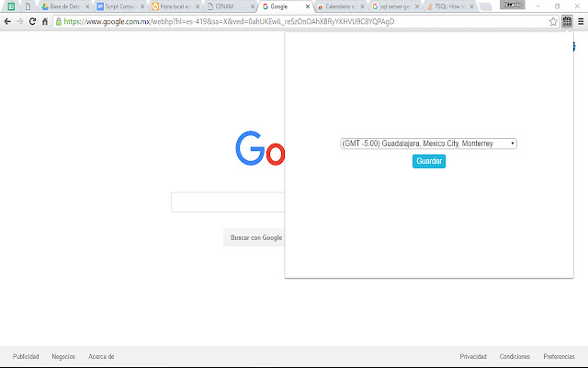Reload the current page
588x368 pixels.
point(33,22)
